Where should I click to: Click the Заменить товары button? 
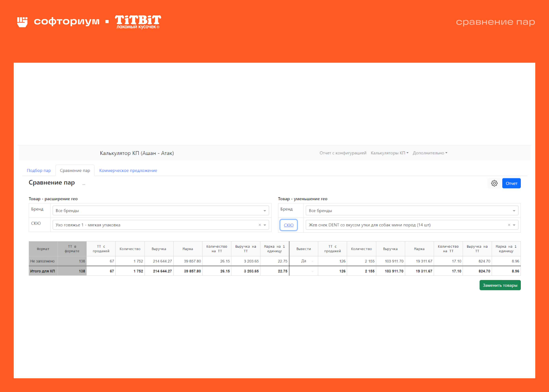pyautogui.click(x=500, y=285)
